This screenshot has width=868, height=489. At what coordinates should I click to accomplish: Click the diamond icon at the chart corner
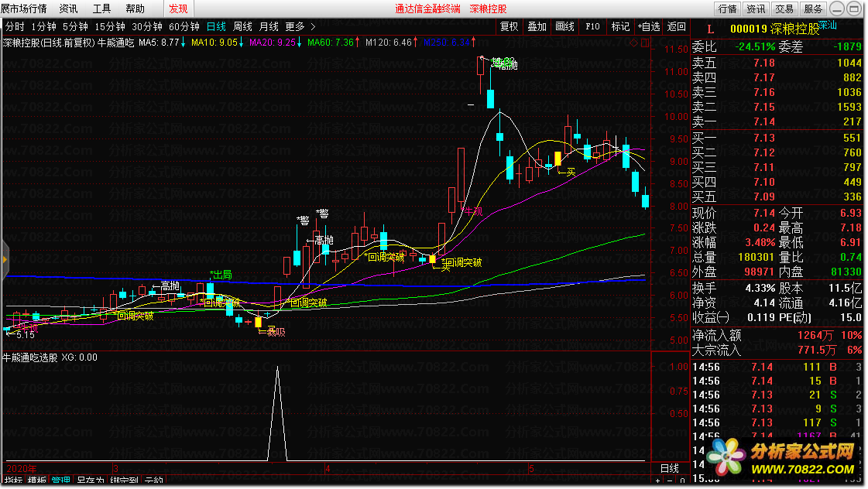tap(634, 43)
